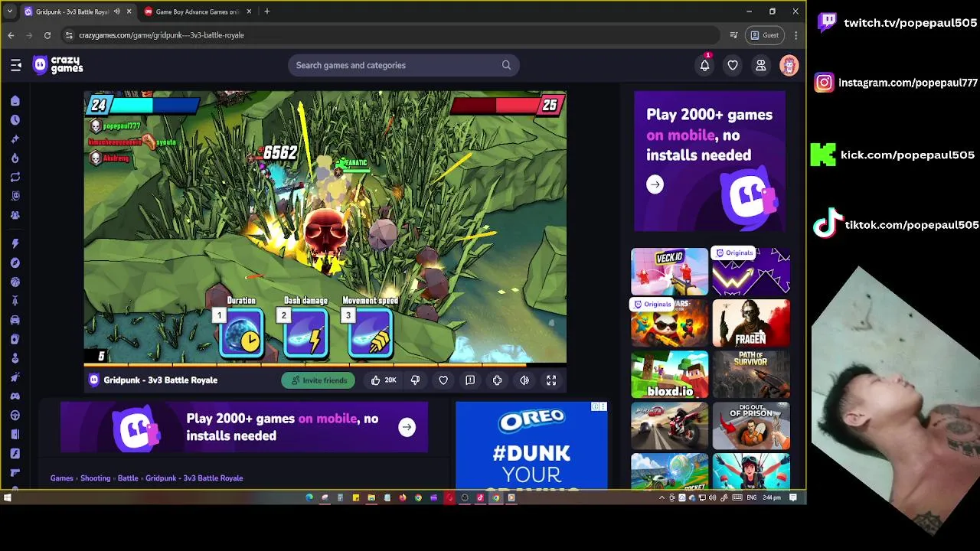This screenshot has width=980, height=551.
Task: Mute audio on the Gridpunk tab
Action: click(x=117, y=11)
